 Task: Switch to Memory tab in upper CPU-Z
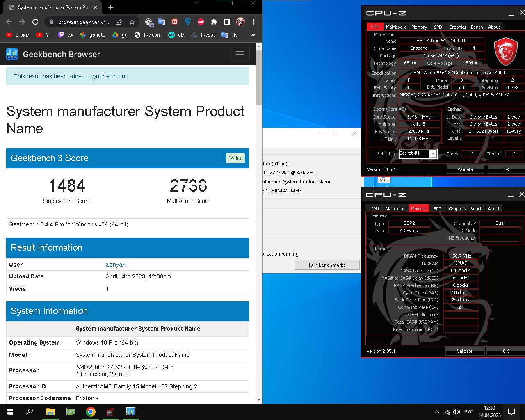[419, 27]
